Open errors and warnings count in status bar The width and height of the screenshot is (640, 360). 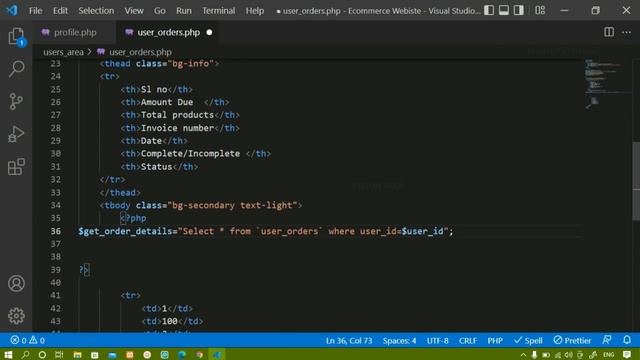pos(27,340)
